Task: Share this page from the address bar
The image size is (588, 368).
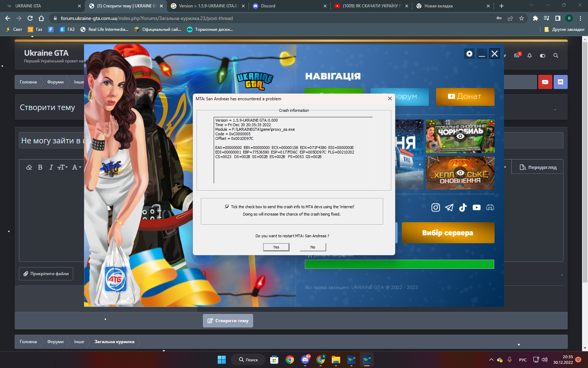Action: (510, 18)
